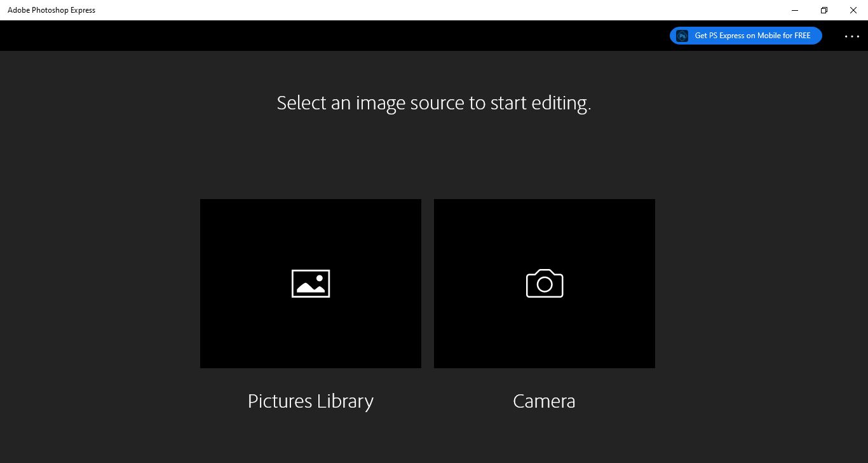Click the mountain picture glyph to browse photos
This screenshot has width=868, height=463.
(x=311, y=284)
